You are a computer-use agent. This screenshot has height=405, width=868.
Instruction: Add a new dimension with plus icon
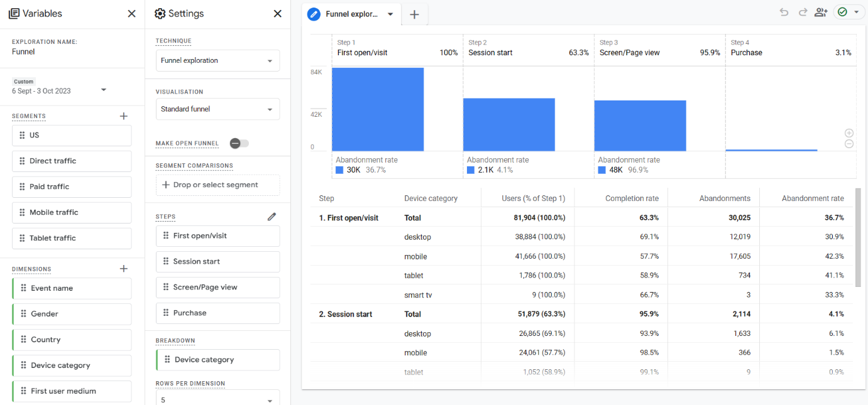pos(124,269)
